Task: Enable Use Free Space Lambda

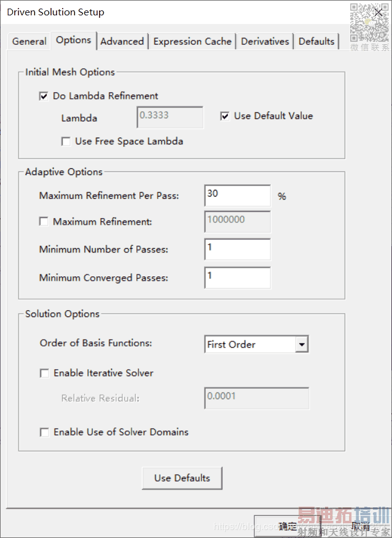Action: point(66,142)
